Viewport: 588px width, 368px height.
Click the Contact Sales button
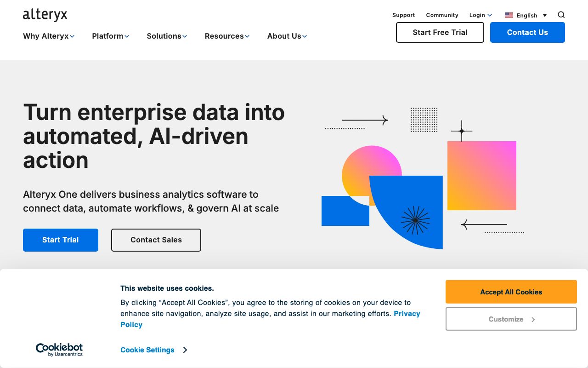point(156,240)
